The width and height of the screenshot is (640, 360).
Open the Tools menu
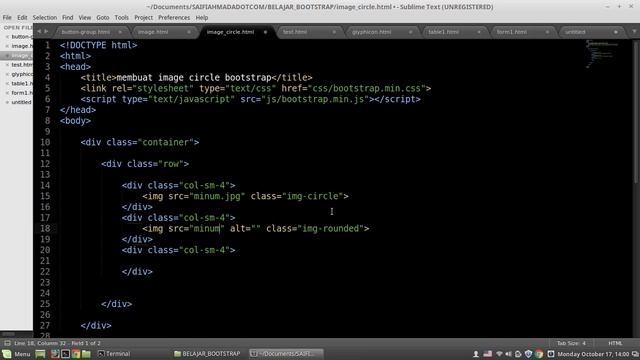tap(121, 18)
